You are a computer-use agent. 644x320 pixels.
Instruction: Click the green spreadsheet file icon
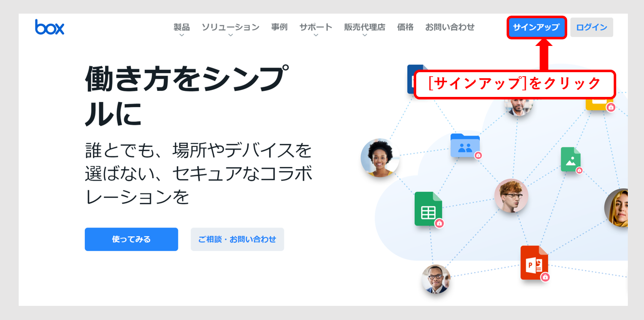[428, 208]
